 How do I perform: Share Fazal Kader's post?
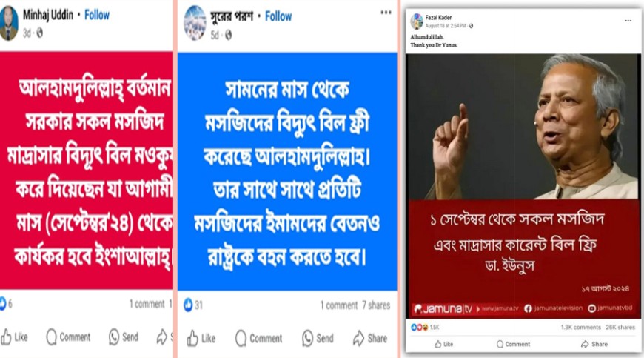(x=596, y=345)
